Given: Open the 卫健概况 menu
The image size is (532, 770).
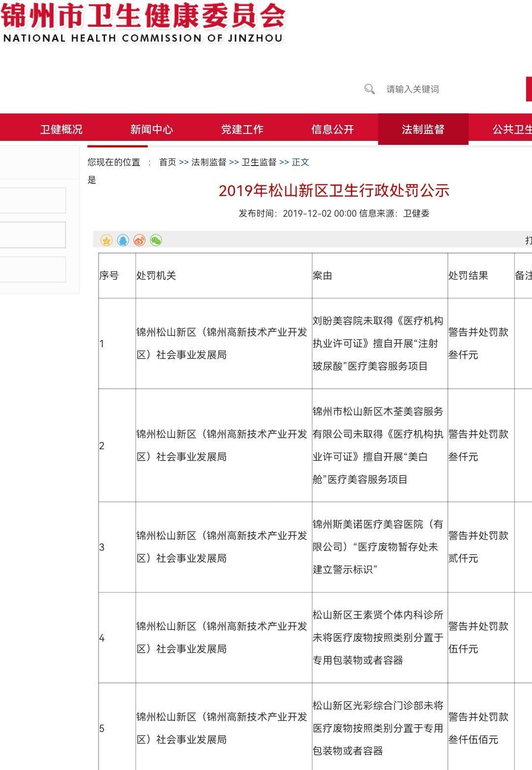Looking at the screenshot, I should 61,130.
